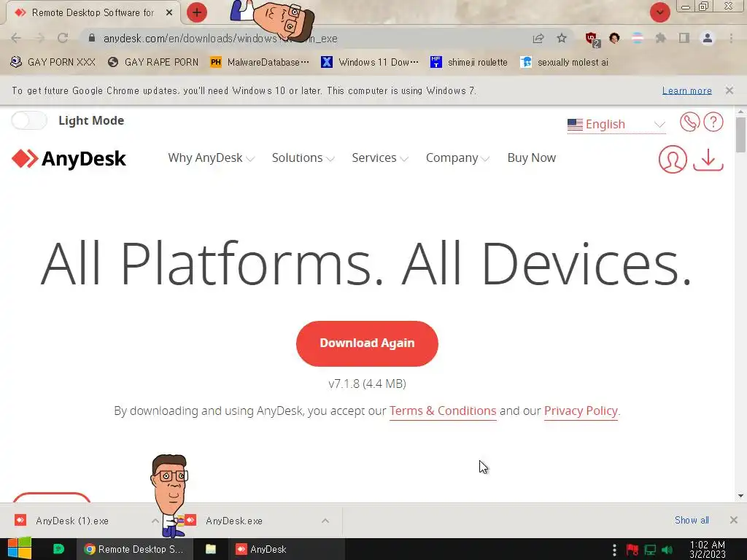747x560 pixels.
Task: Switch to AnyDesk taskbar window
Action: [x=286, y=549]
